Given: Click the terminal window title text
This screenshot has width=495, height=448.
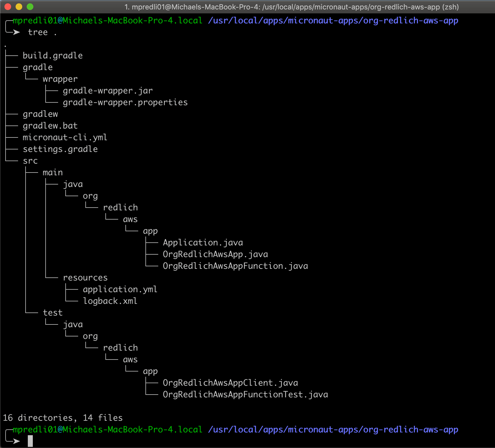Looking at the screenshot, I should click(x=291, y=7).
